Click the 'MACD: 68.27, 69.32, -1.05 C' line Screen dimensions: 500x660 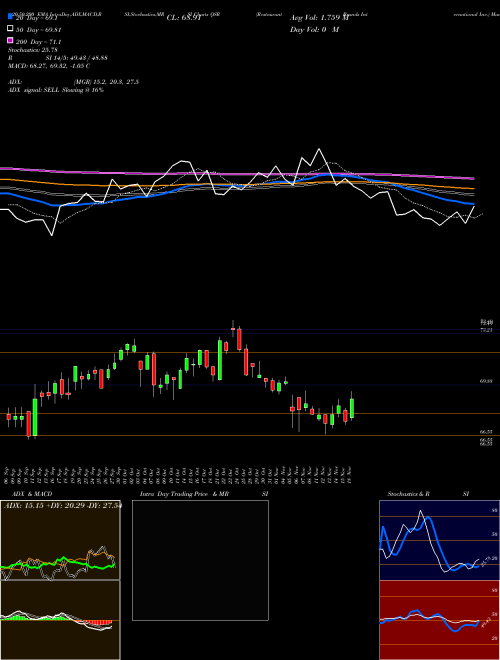[x=49, y=66]
